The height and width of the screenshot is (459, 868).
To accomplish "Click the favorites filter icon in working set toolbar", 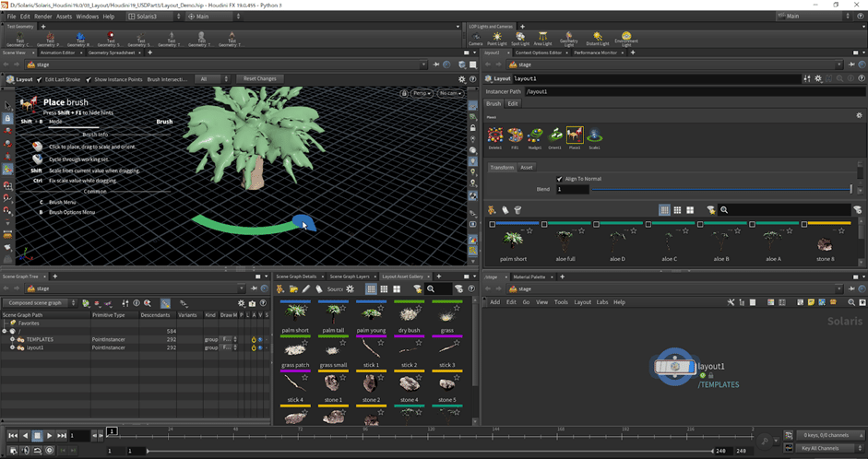I will pos(711,210).
